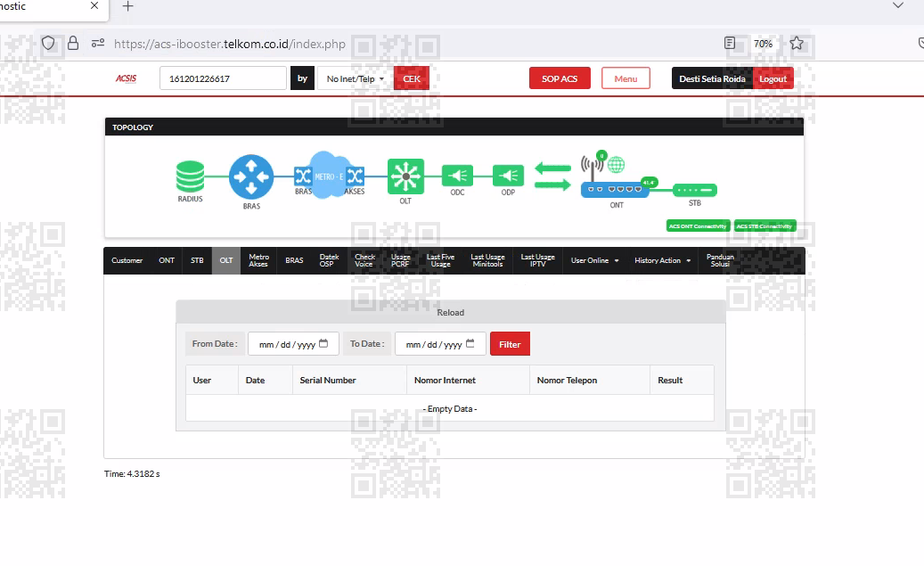Open the Last Usage IPTV tab

(537, 260)
